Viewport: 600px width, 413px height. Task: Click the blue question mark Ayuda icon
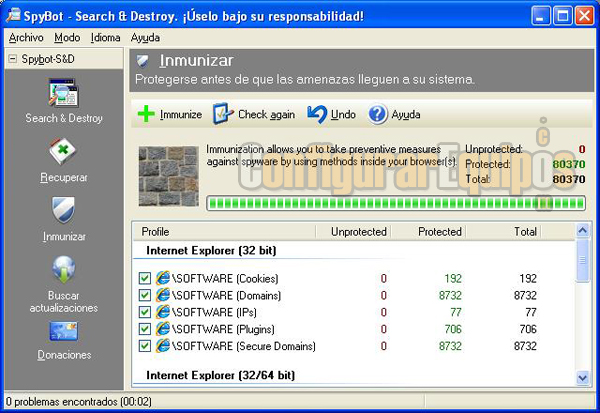click(377, 114)
